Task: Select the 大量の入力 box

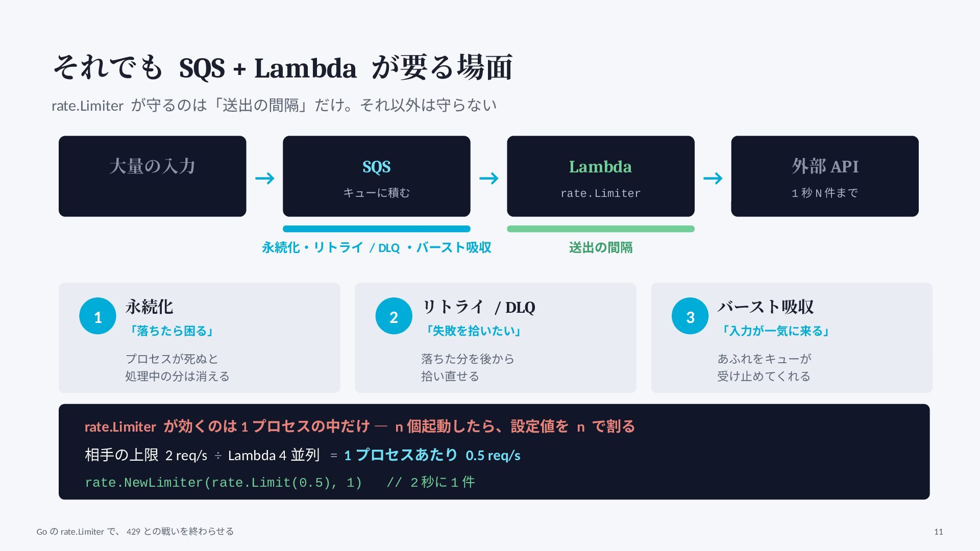Action: click(x=153, y=176)
